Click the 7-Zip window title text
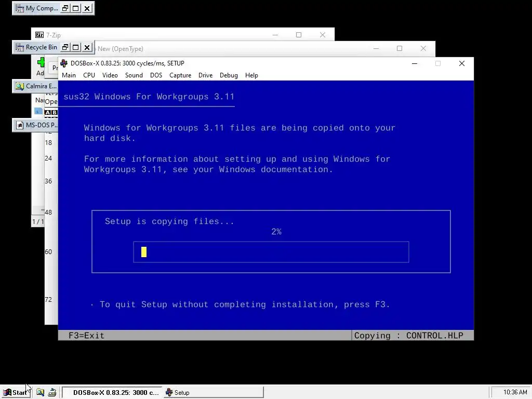532x399 pixels. pyautogui.click(x=54, y=35)
